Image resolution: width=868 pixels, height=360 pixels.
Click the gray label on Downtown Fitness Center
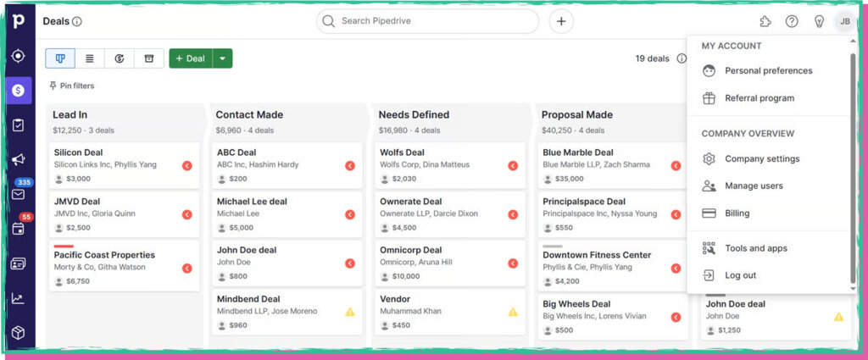pyautogui.click(x=553, y=246)
